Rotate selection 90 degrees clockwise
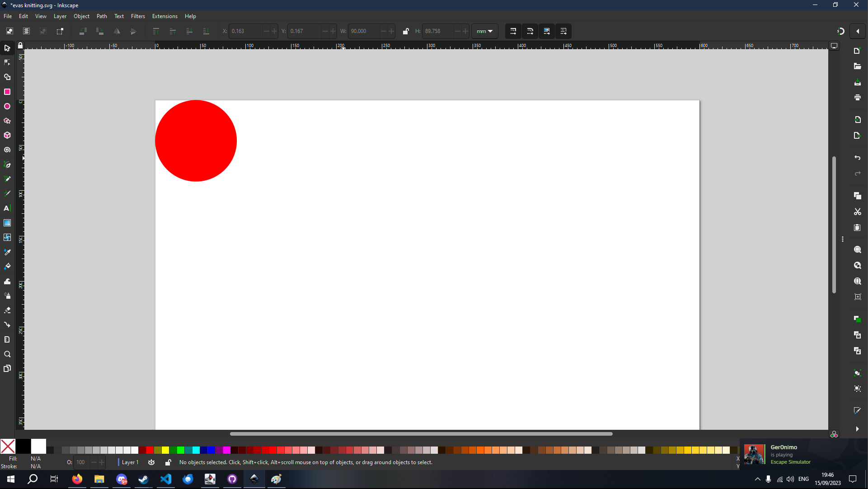The width and height of the screenshot is (868, 489). click(100, 31)
